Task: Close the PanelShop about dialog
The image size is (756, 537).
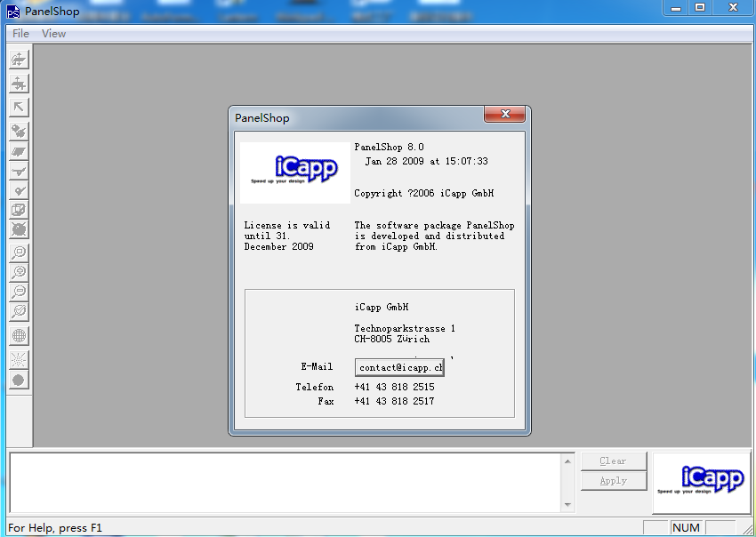Action: point(504,114)
